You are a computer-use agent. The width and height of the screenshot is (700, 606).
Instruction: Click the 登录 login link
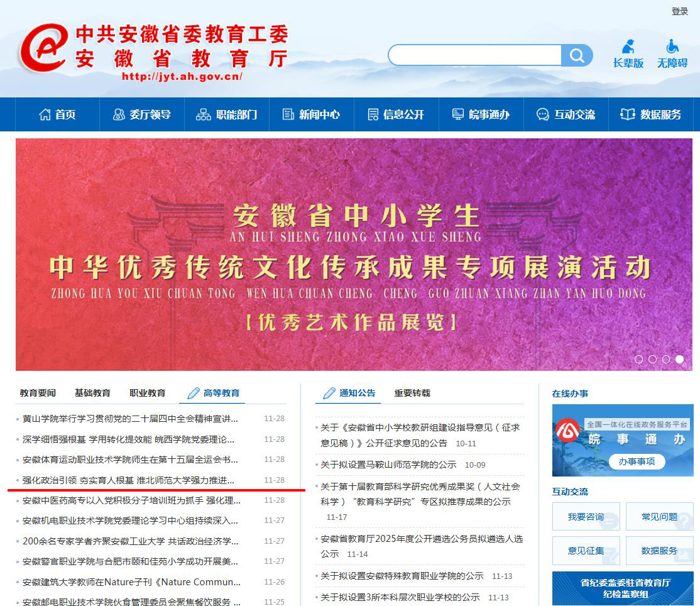point(680,11)
